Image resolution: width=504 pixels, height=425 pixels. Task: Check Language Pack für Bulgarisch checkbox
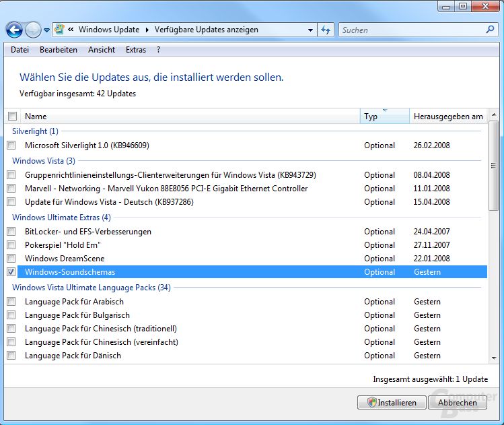(11, 315)
